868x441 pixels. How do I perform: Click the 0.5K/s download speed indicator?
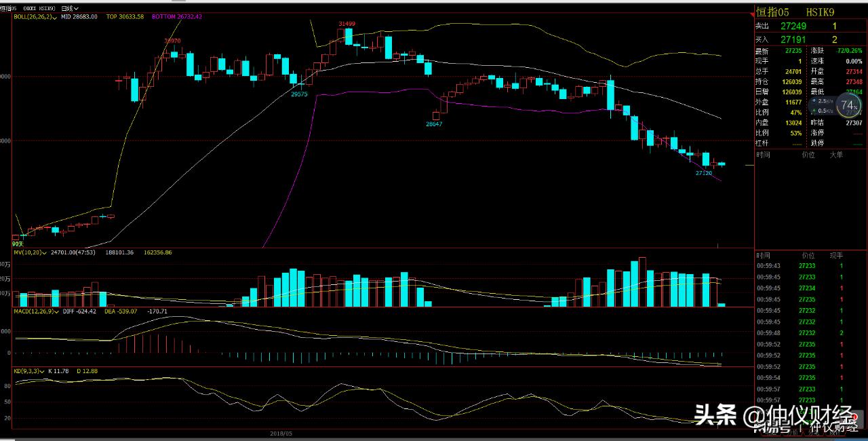point(824,111)
